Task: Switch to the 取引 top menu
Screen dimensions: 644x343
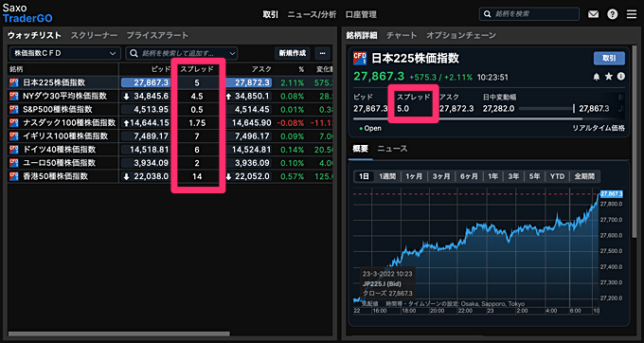Action: pyautogui.click(x=271, y=14)
